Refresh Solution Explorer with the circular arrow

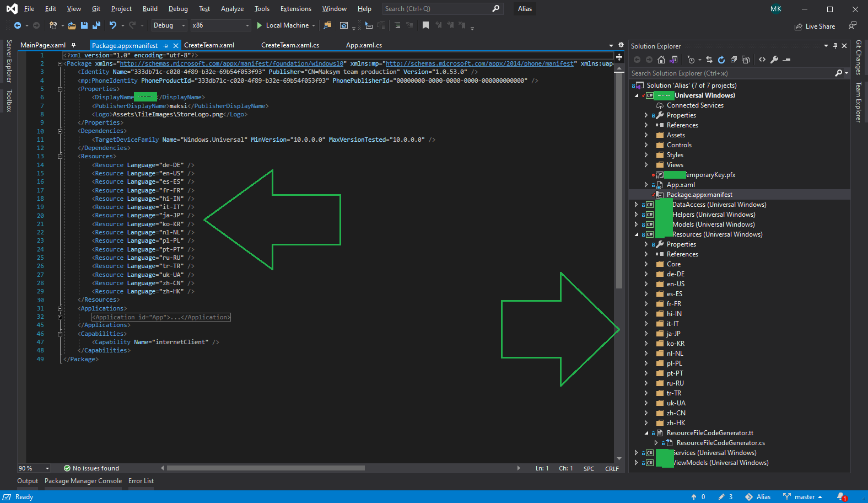tap(721, 60)
